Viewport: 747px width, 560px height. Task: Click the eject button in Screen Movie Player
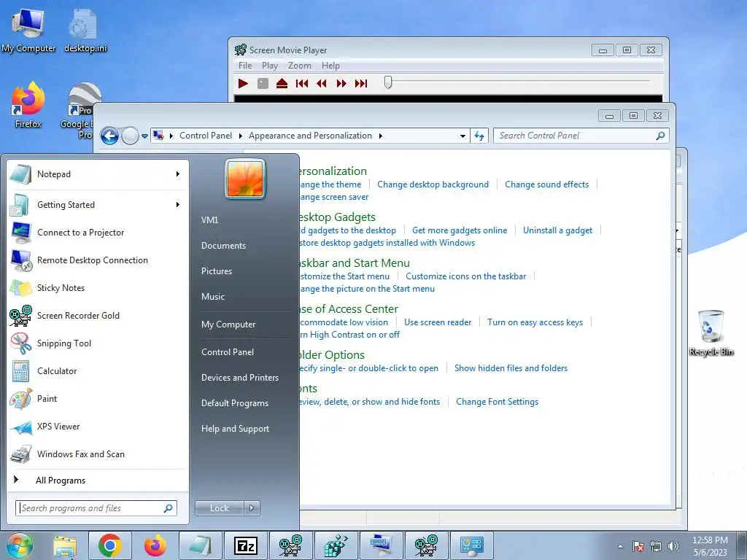pos(282,83)
